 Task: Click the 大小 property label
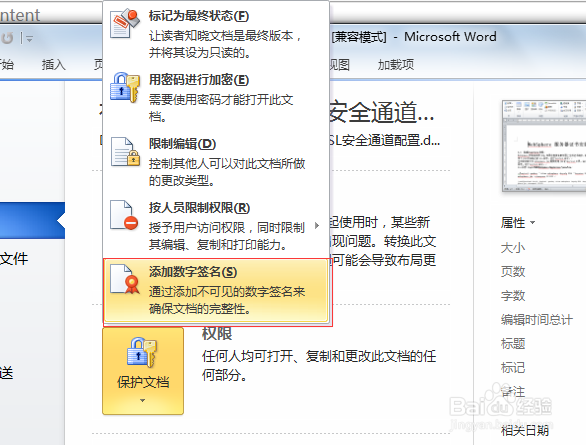[x=513, y=248]
